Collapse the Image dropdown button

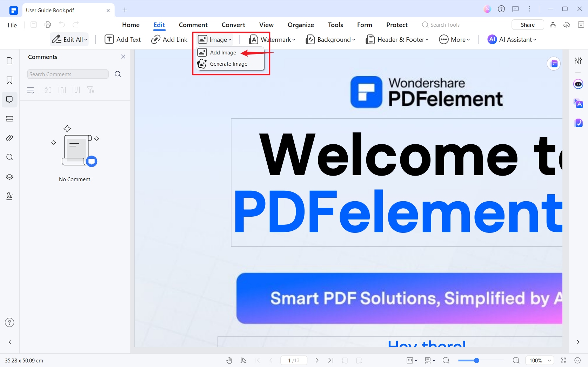[215, 39]
